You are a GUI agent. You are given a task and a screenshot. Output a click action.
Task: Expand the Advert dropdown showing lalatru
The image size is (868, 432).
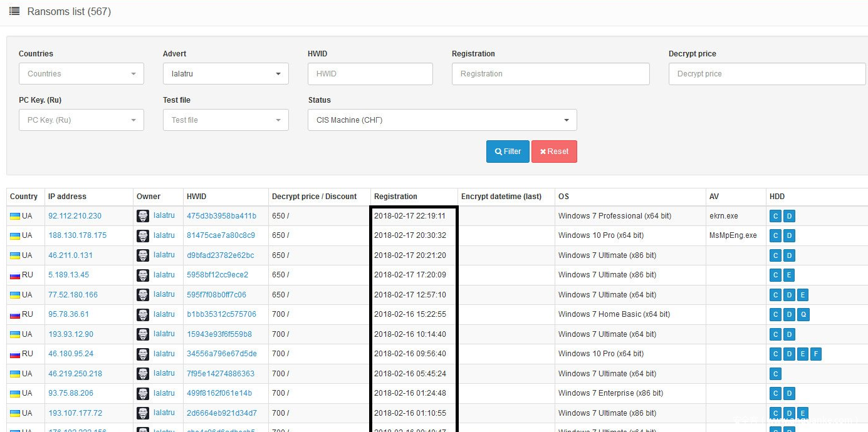226,74
